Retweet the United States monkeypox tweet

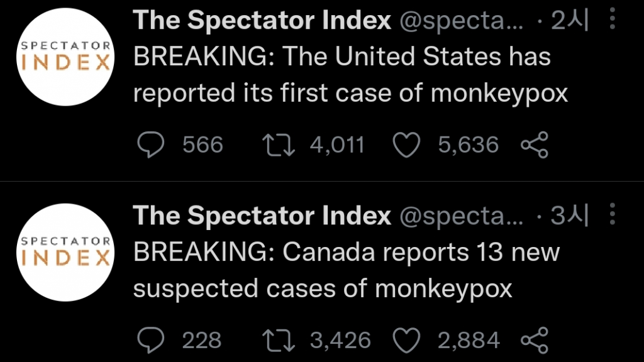click(280, 145)
